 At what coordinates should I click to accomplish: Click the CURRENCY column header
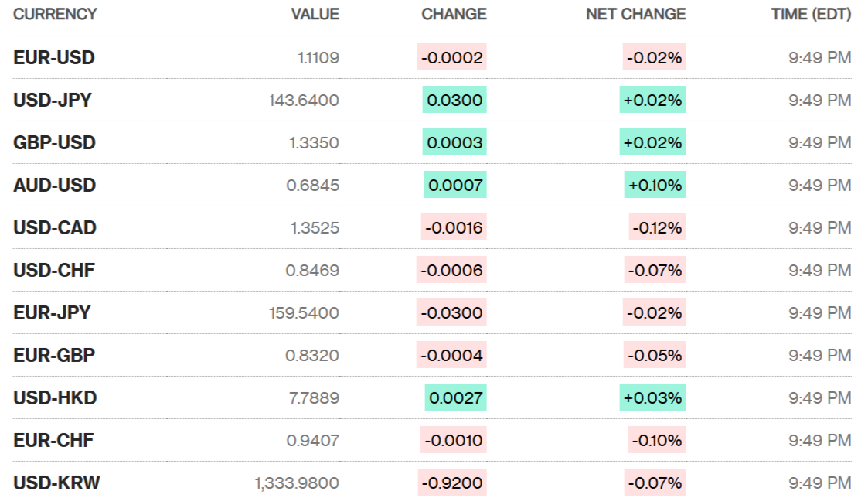(55, 14)
